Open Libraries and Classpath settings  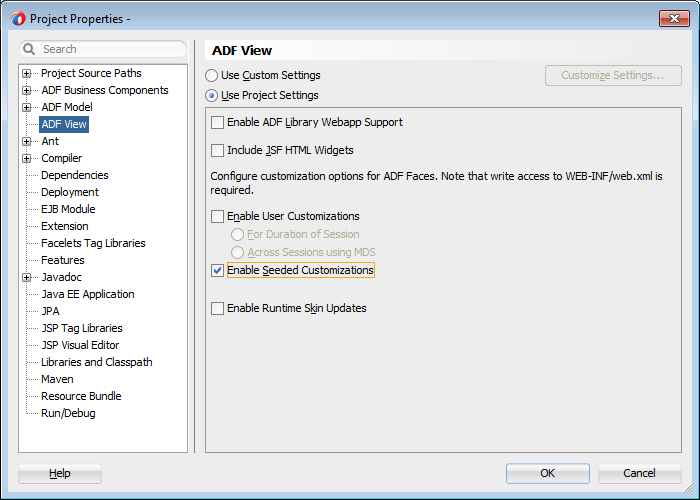96,362
